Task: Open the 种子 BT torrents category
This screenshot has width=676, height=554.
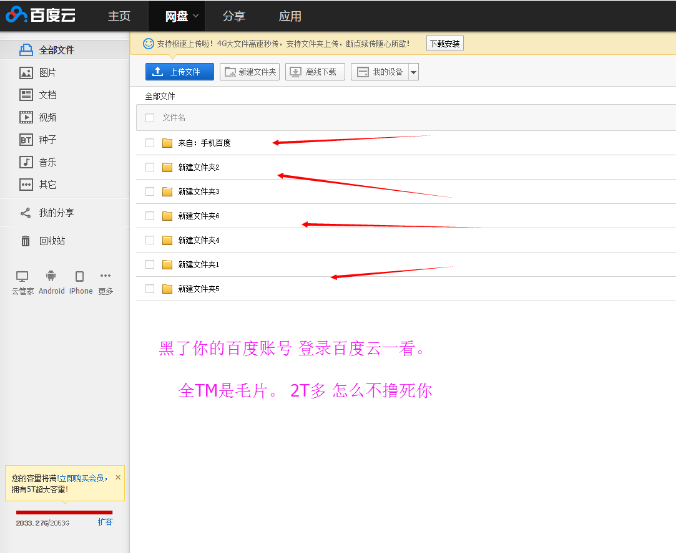Action: 47,140
